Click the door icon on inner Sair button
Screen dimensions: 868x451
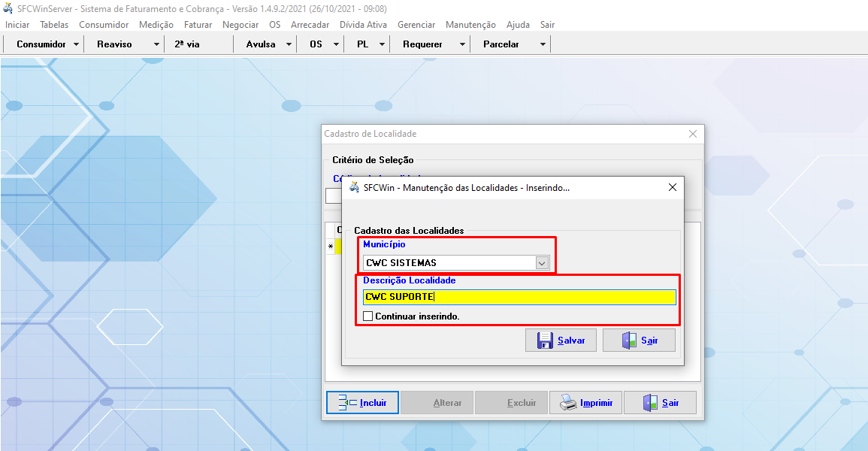click(x=629, y=341)
